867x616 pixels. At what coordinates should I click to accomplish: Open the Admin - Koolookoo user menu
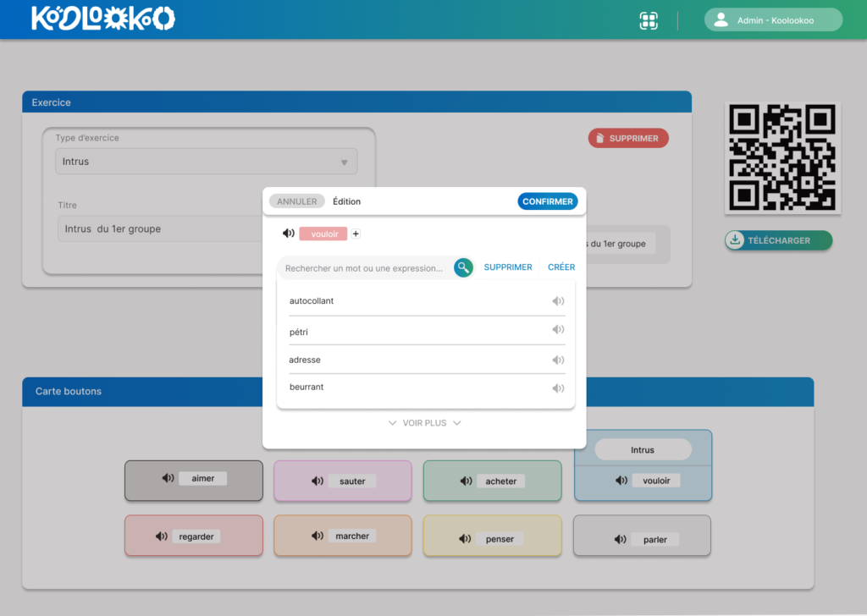click(x=773, y=20)
